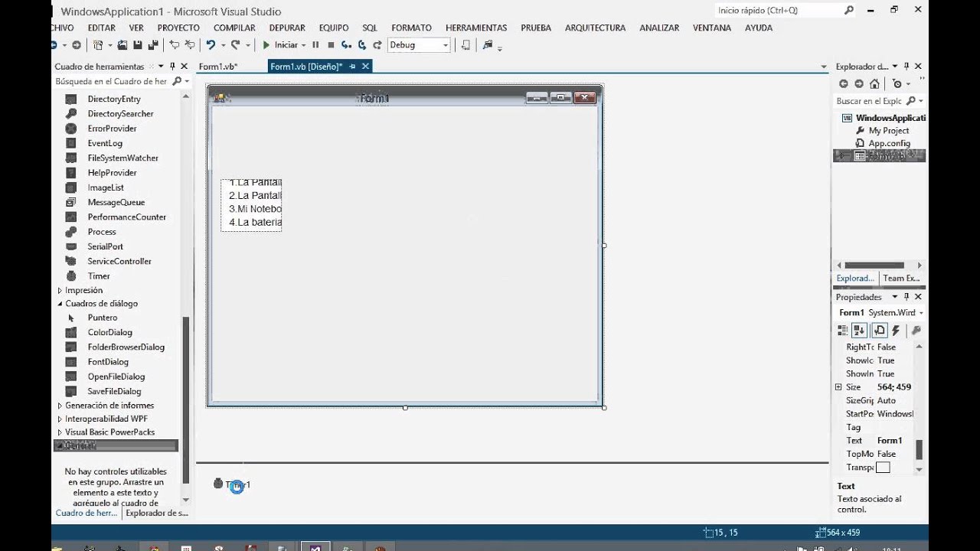980x551 pixels.
Task: Toggle Properties view button in Propiedades
Action: coord(880,331)
